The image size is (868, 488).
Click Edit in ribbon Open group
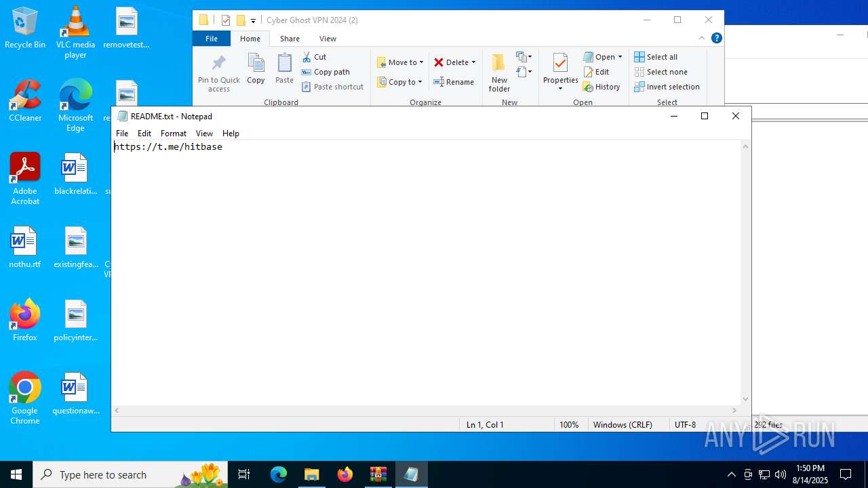coord(597,72)
